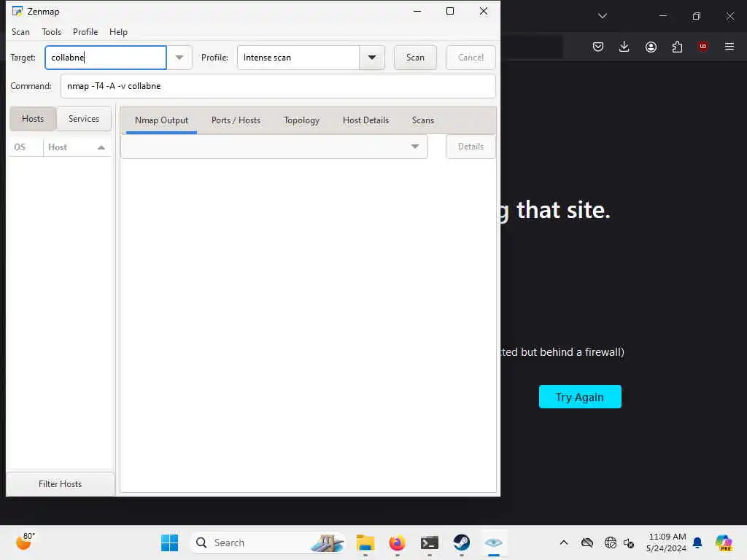Click Firefox list all tabs chevron
This screenshot has height=560, width=747.
(x=603, y=16)
